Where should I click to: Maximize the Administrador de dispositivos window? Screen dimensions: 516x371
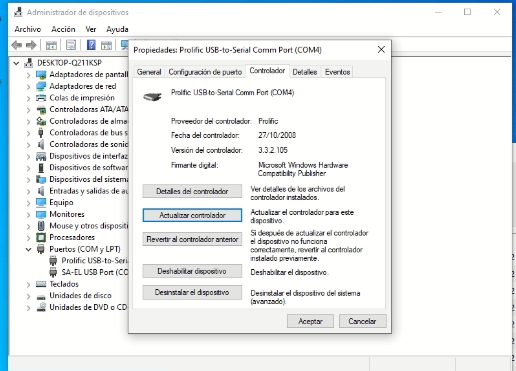pos(467,12)
